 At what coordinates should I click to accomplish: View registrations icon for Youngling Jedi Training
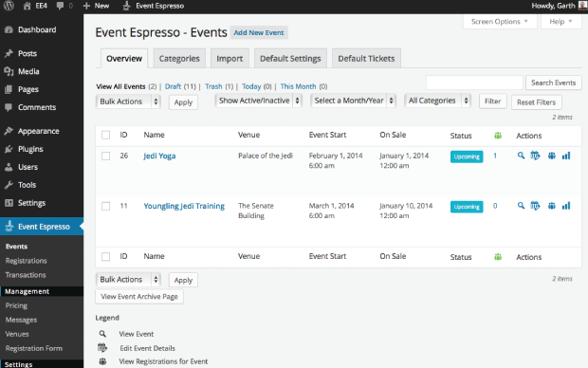point(551,206)
